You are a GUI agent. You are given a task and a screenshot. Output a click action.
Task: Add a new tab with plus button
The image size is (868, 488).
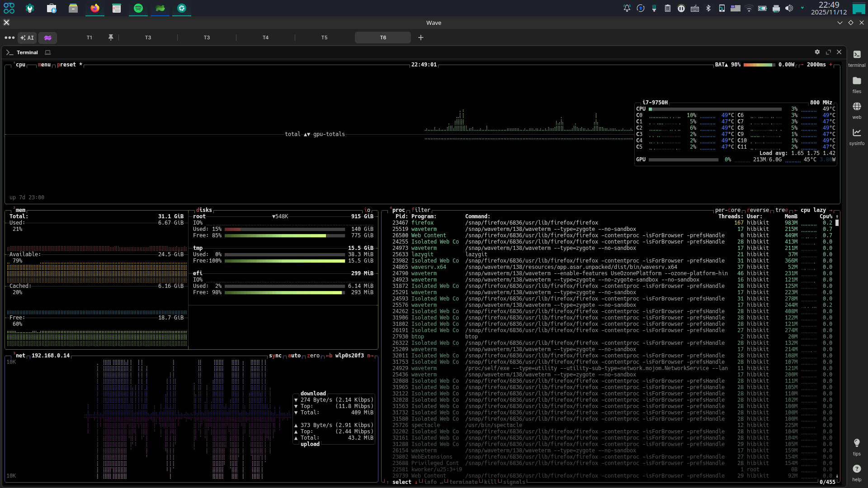(421, 38)
